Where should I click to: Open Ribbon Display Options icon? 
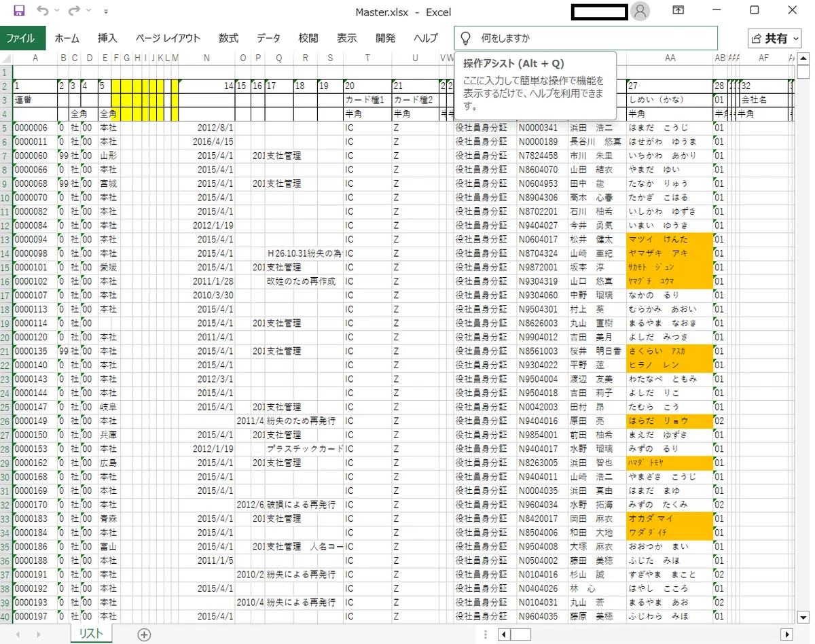click(678, 10)
